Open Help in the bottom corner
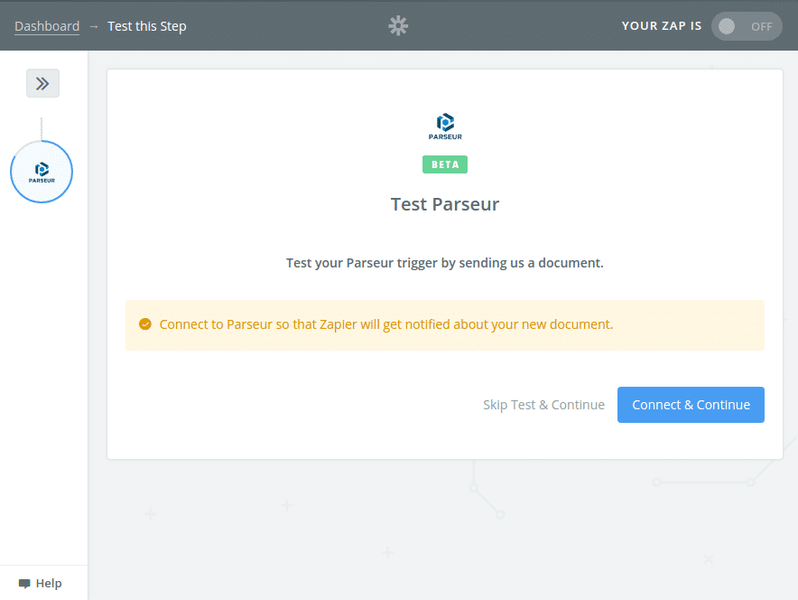 [x=48, y=584]
